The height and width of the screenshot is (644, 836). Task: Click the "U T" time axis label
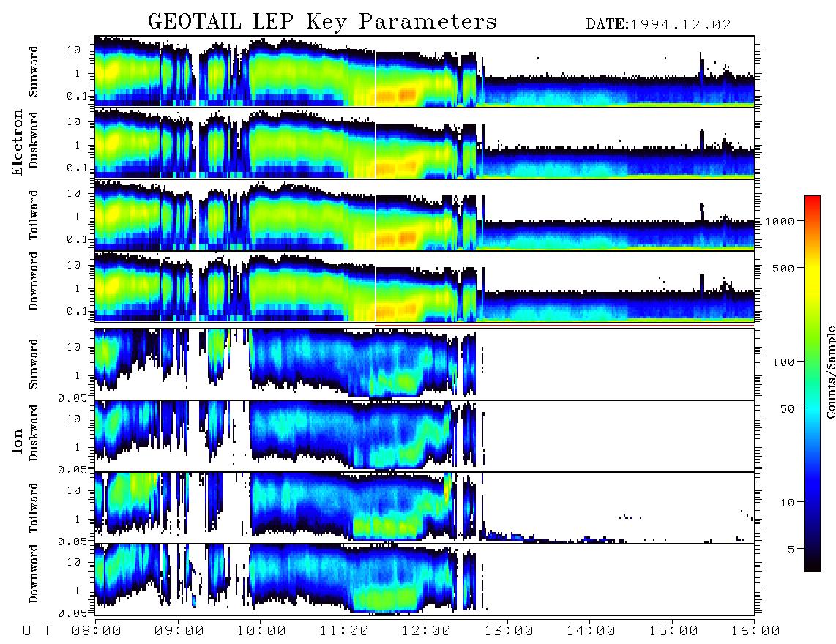click(x=37, y=631)
